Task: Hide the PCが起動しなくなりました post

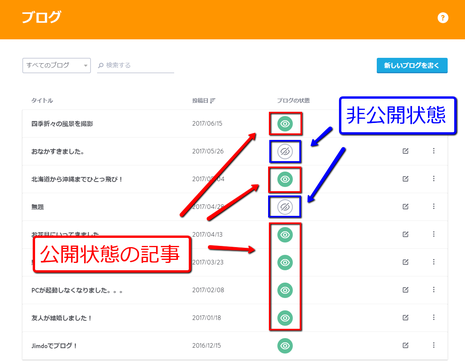Action: tap(285, 290)
